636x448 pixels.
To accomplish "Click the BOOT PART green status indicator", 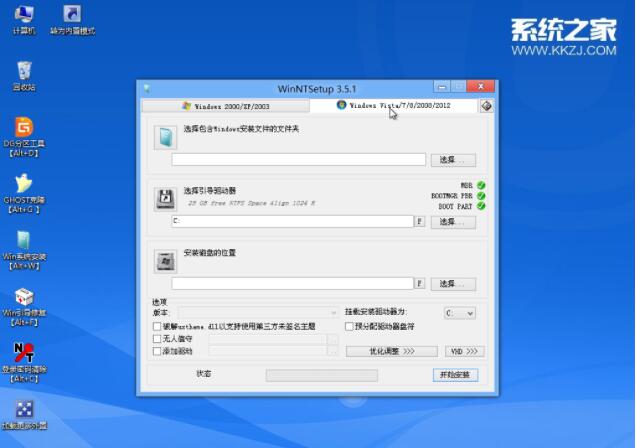I will click(481, 206).
